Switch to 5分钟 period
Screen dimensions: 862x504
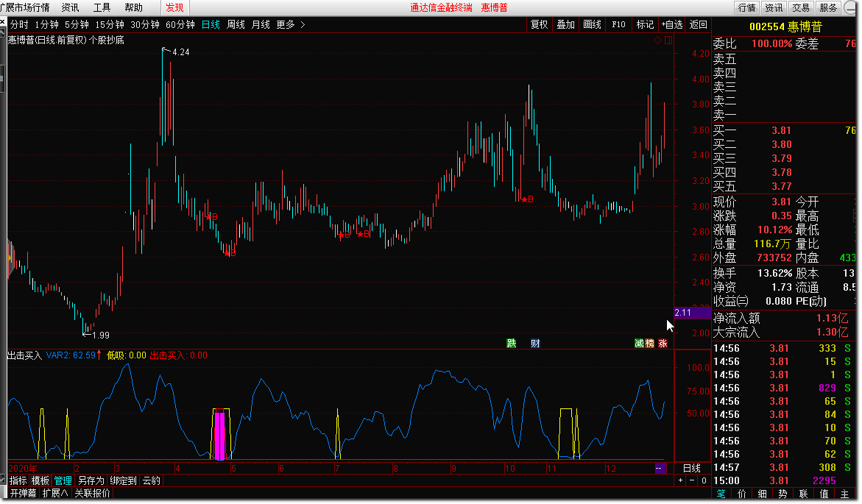coord(77,25)
